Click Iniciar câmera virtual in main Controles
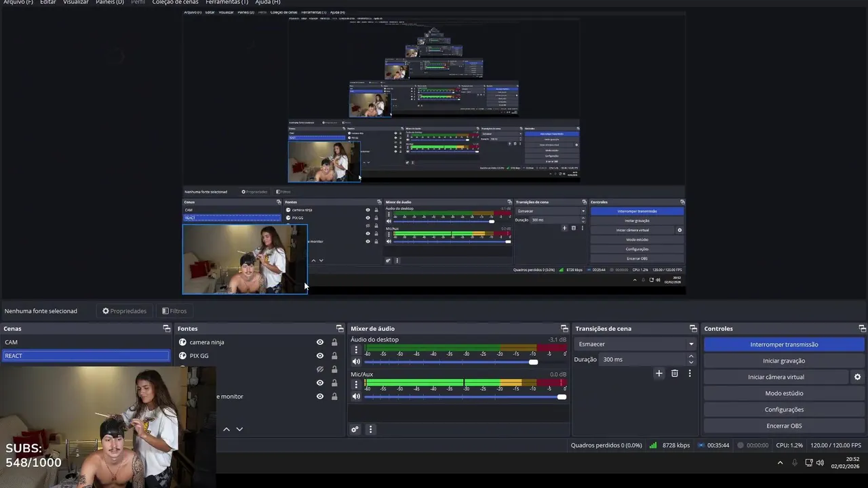868x488 pixels. [776, 377]
